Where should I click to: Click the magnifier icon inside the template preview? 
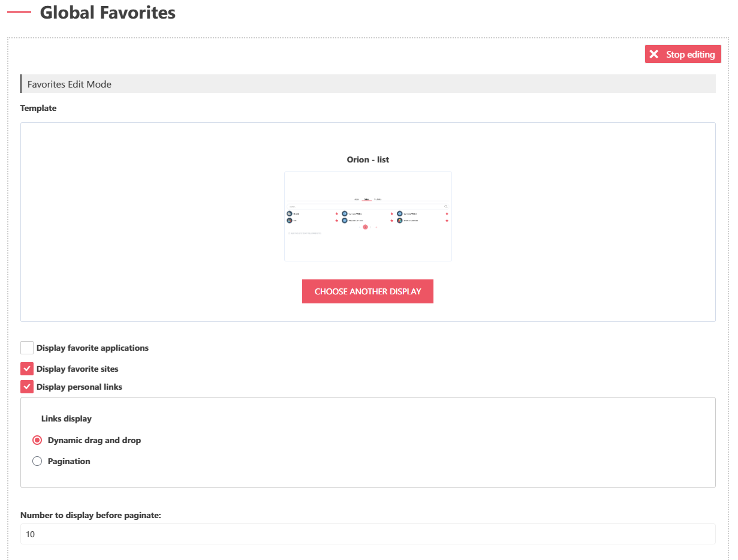pyautogui.click(x=446, y=206)
